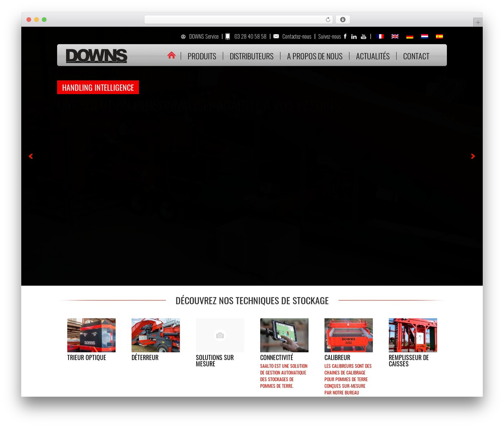Open the LinkedIn icon link
Screen dimensions: 504x427
pyautogui.click(x=354, y=37)
